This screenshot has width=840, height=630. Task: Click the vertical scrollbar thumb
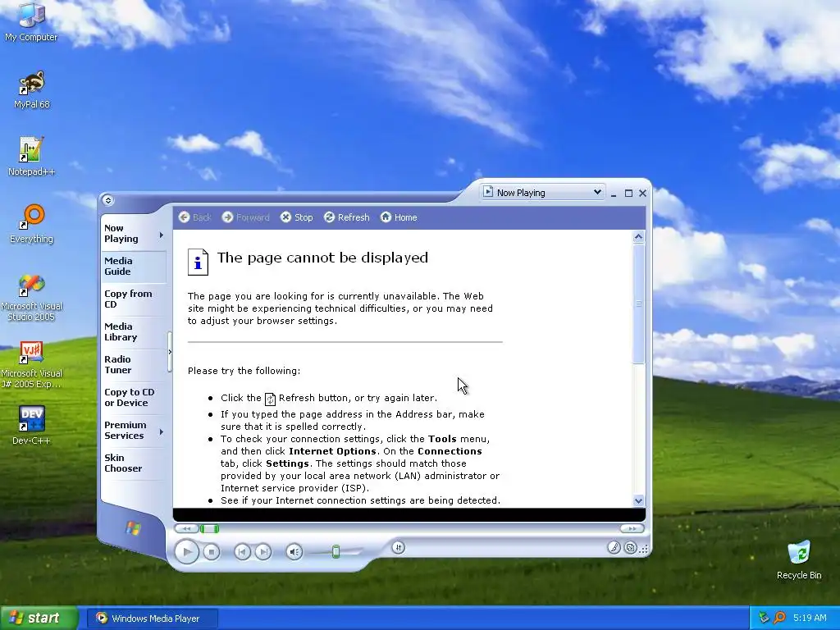(638, 304)
